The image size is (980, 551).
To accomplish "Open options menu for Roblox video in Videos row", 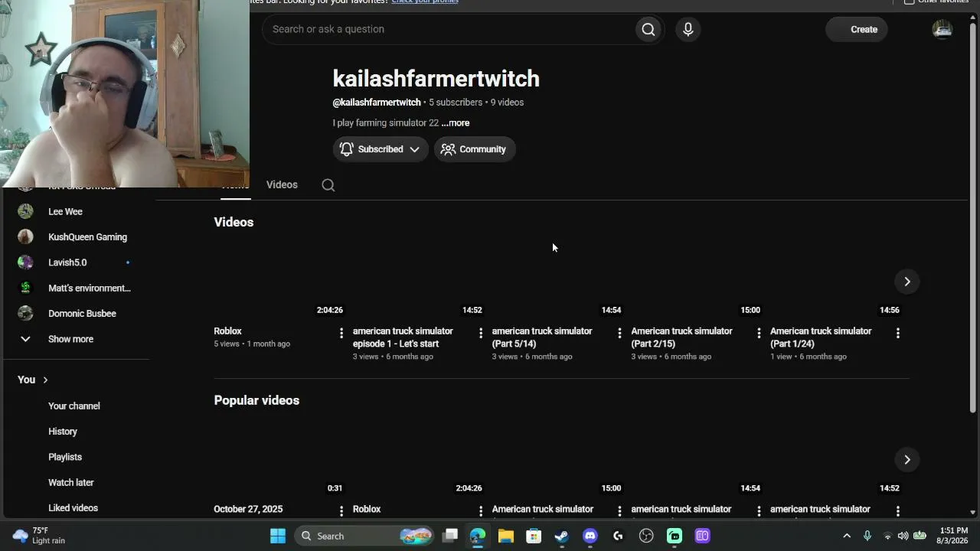I will click(x=341, y=333).
